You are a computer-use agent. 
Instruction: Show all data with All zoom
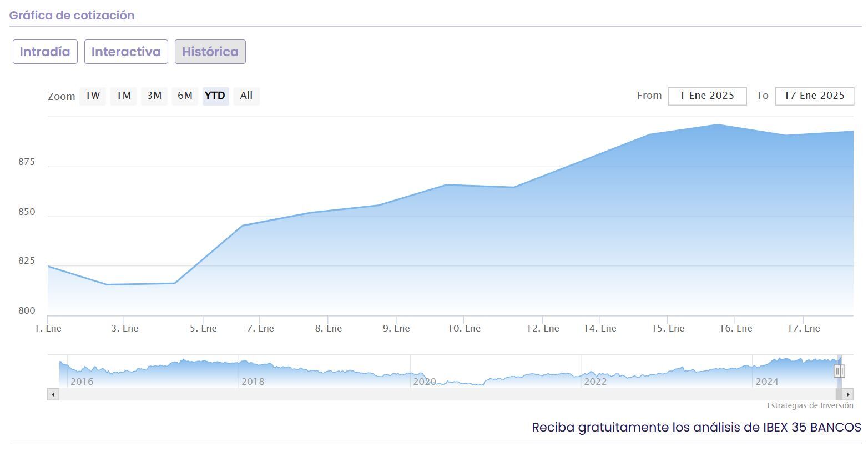click(246, 96)
